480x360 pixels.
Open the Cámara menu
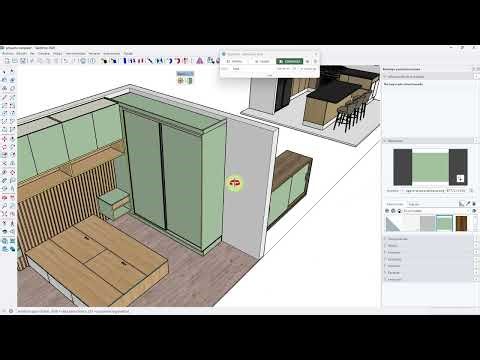[43, 53]
